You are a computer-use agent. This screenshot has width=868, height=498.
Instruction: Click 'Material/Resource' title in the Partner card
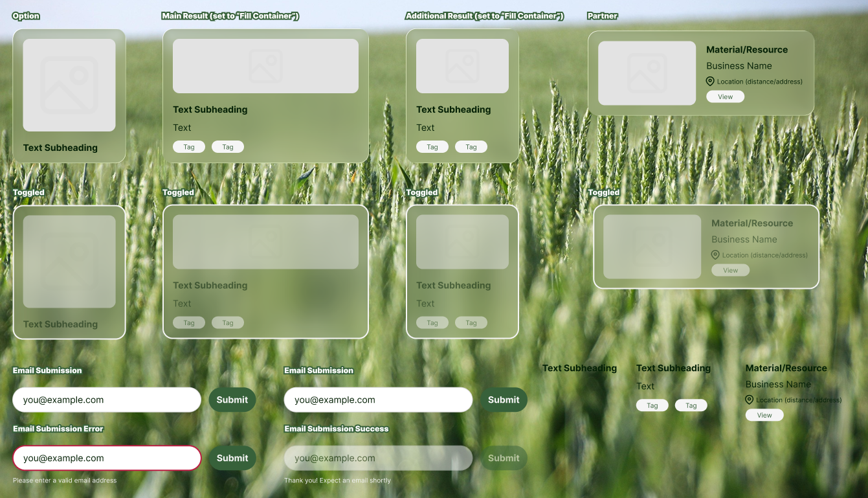click(747, 49)
